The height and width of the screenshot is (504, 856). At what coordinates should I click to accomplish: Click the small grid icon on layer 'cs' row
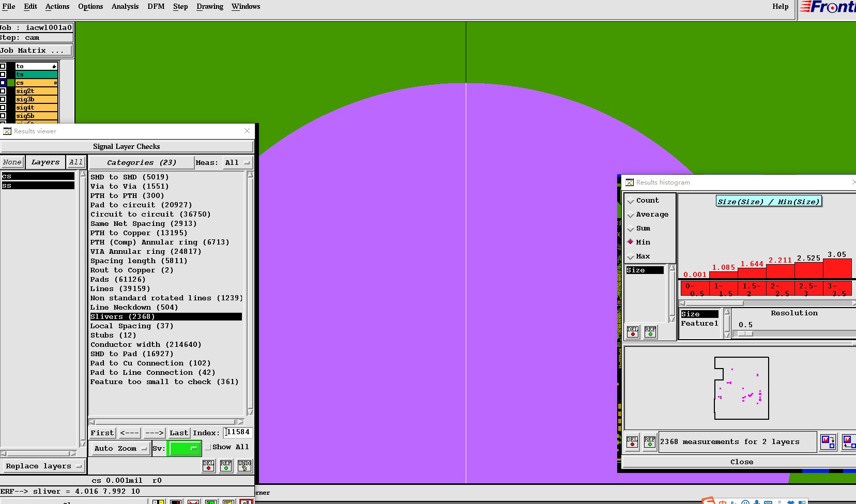point(55,83)
